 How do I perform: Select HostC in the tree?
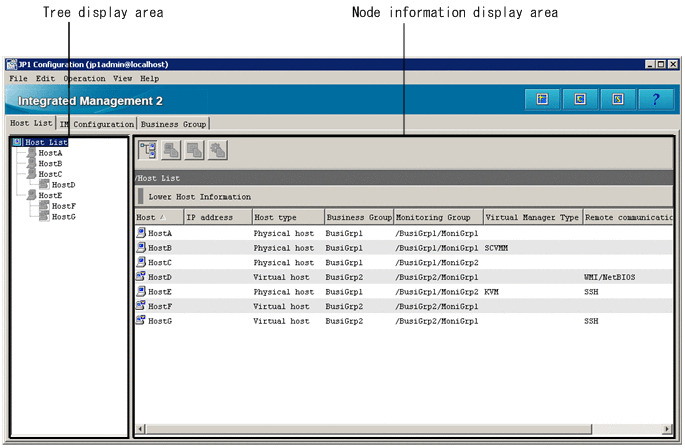[x=50, y=174]
